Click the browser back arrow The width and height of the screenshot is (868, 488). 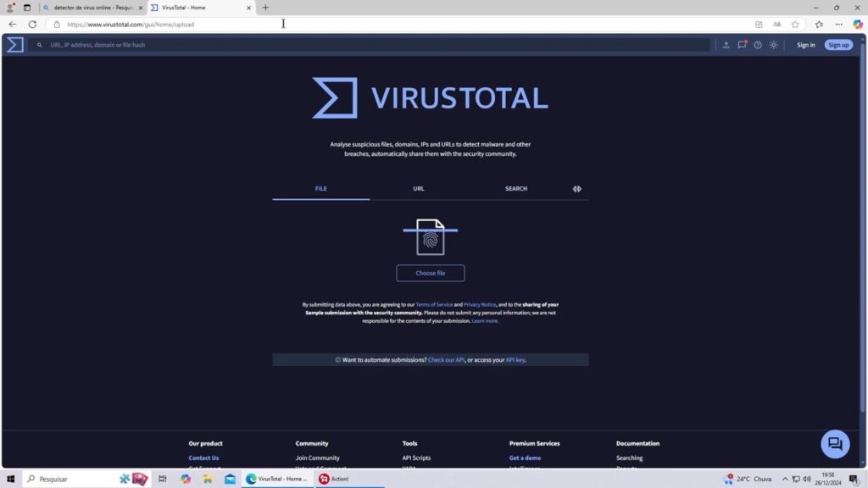[x=12, y=25]
